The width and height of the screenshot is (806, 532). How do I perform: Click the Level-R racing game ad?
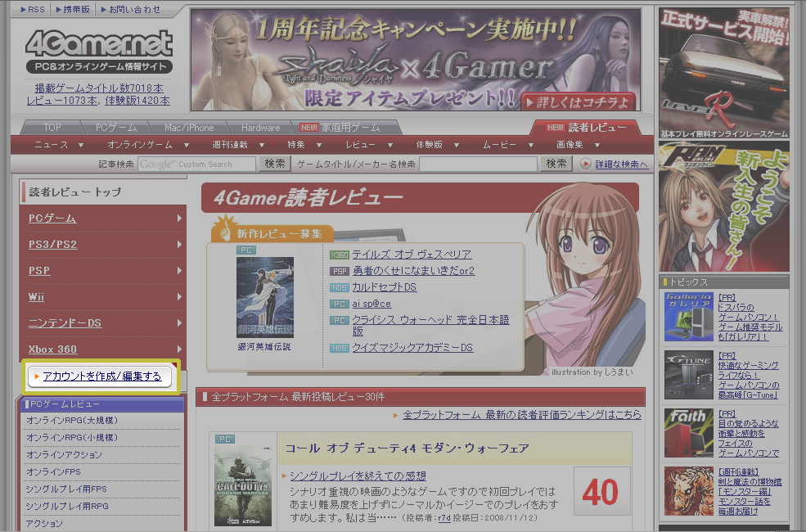coord(723,74)
